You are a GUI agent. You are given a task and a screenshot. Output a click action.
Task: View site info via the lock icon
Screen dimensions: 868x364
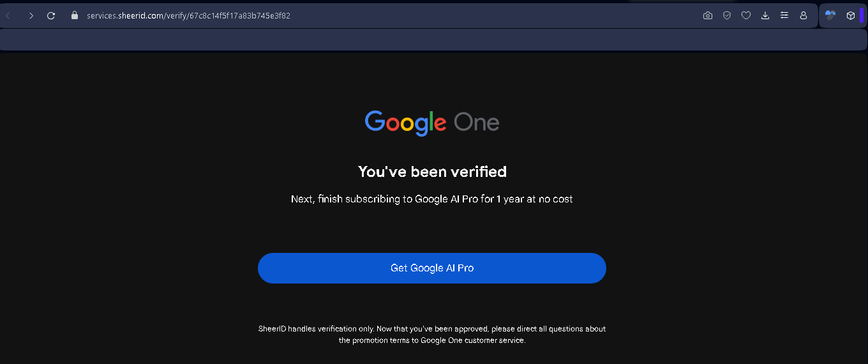[x=74, y=15]
